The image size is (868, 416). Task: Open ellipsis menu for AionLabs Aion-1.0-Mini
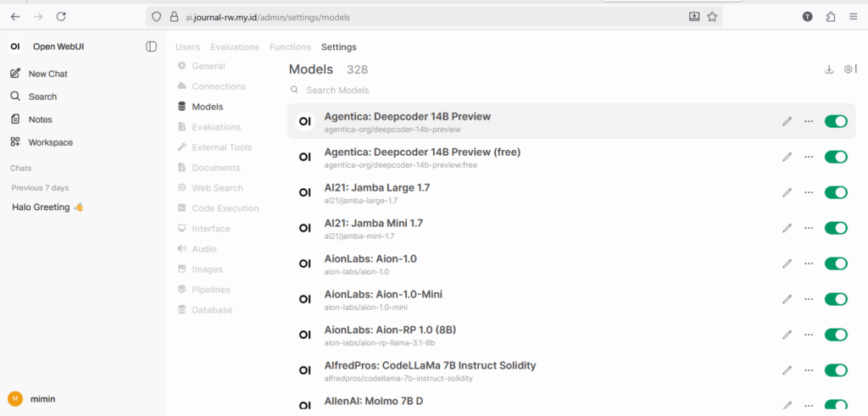coord(809,299)
